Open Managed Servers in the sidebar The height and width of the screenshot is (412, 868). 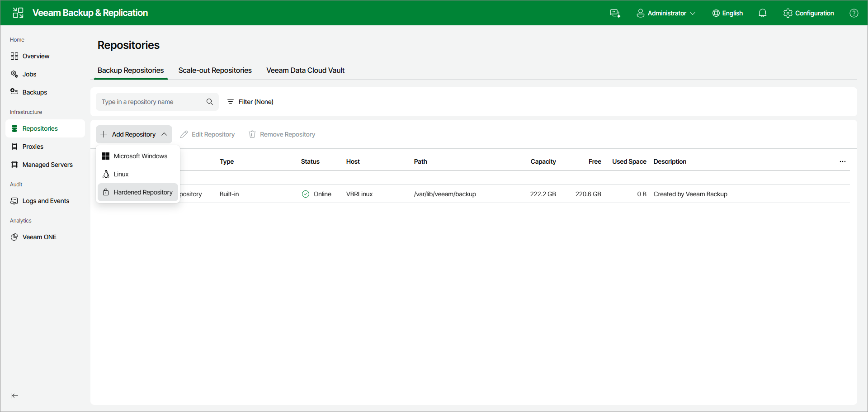coord(45,165)
